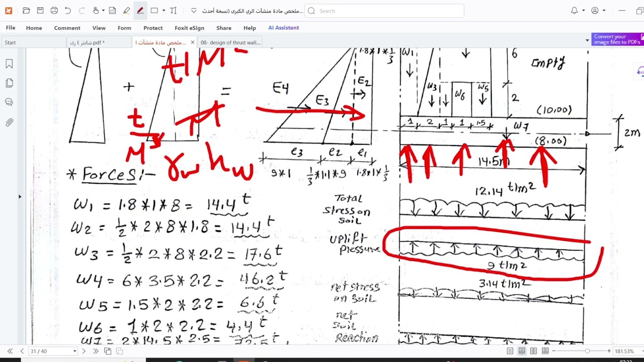The image size is (644, 362).
Task: Click the 'Convert your image files to PDFs' banner
Action: click(617, 39)
